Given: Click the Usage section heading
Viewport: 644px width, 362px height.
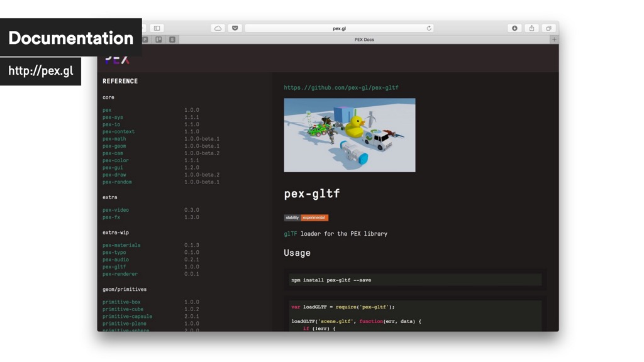Looking at the screenshot, I should pyautogui.click(x=297, y=253).
